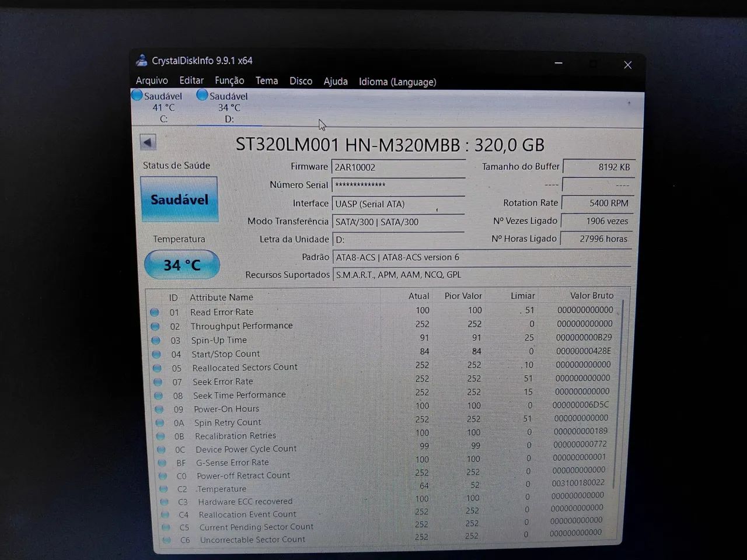Click status dot for Device Power Cycle Count
Viewport: 747px width, 560px height.
click(x=161, y=450)
